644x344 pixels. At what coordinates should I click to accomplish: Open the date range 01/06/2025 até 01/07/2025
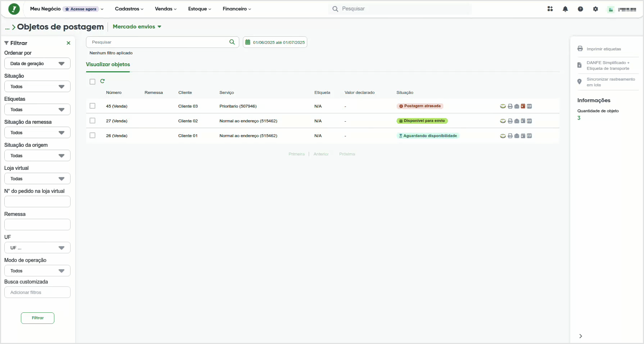click(275, 42)
